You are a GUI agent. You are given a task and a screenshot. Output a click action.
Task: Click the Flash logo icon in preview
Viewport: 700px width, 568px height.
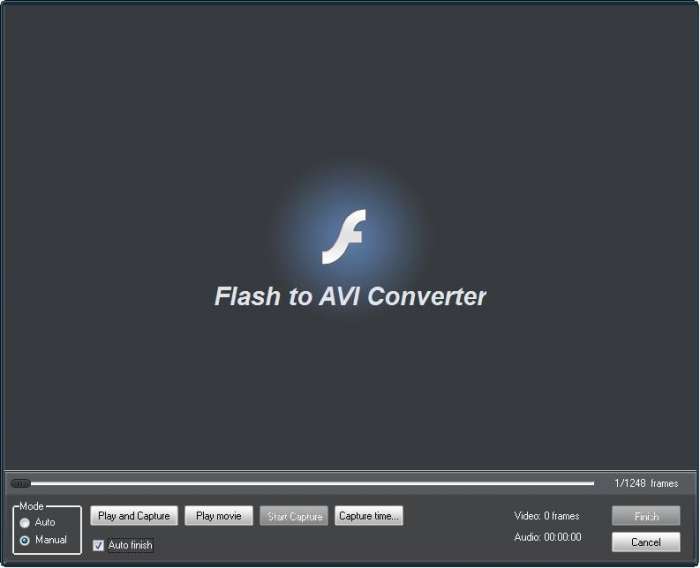pyautogui.click(x=344, y=237)
